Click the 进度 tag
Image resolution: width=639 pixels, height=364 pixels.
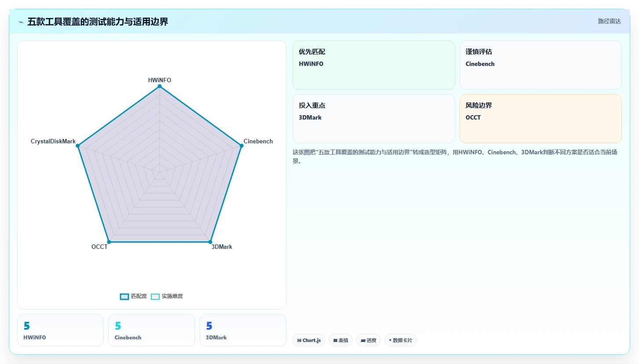(x=369, y=340)
